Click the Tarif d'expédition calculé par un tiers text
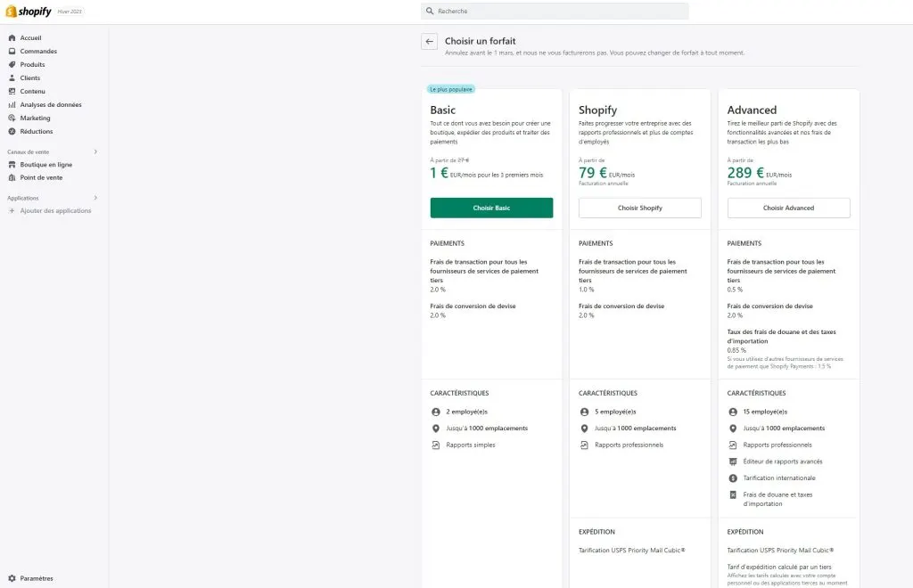Image resolution: width=913 pixels, height=588 pixels. [x=779, y=567]
